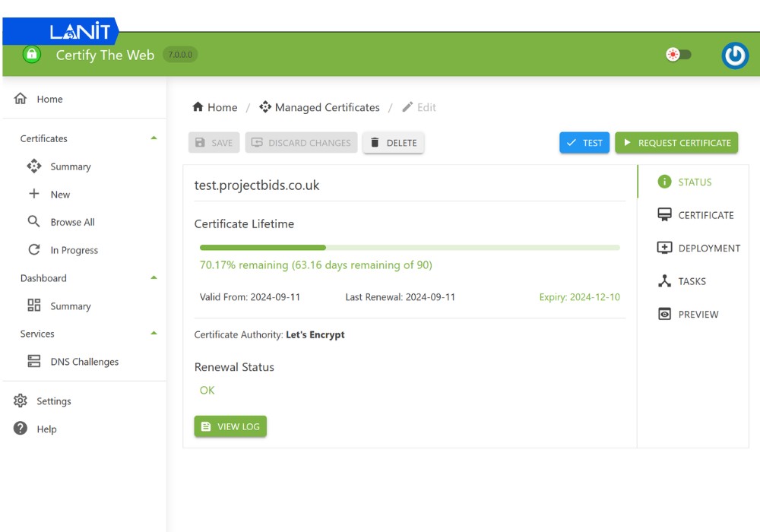Run the Test button
This screenshot has height=532, width=760.
(584, 143)
